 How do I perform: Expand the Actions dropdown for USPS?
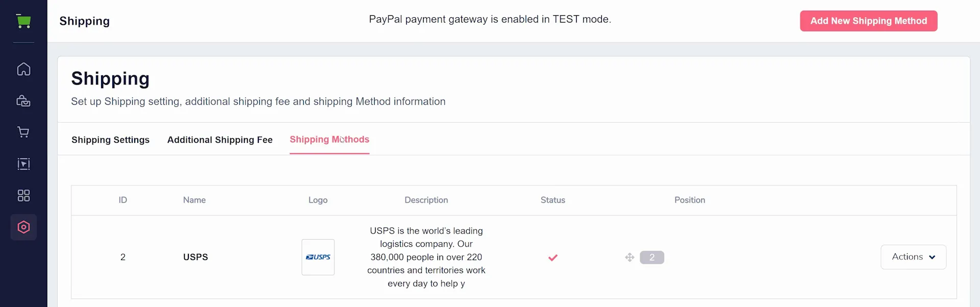pos(914,257)
